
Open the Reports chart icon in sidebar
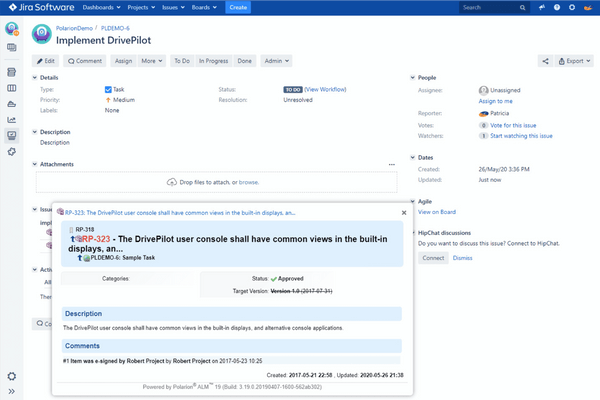[12, 119]
